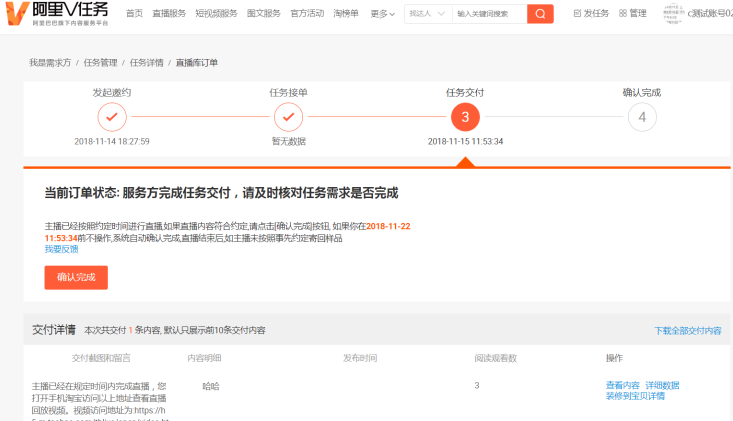This screenshot has height=421, width=733.
Task: Click the test account username in header
Action: coord(710,14)
